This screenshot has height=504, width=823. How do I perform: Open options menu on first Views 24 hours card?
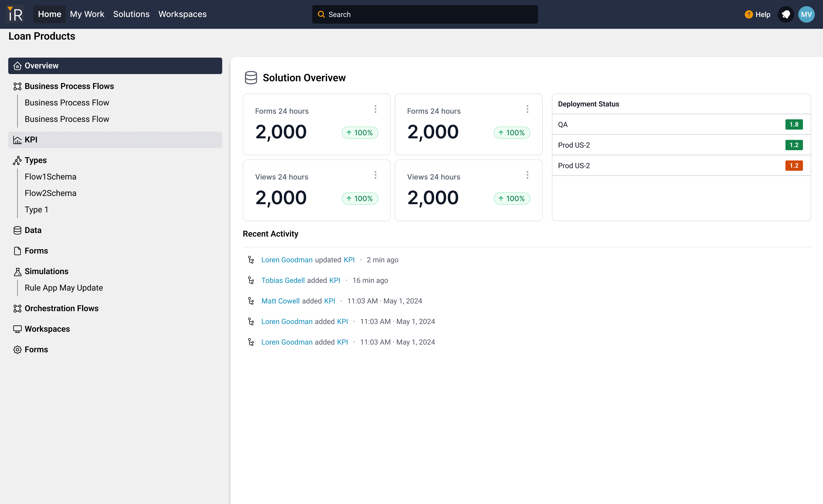pyautogui.click(x=375, y=175)
